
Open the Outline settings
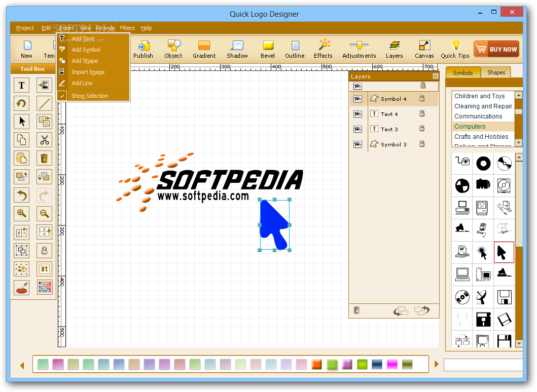295,50
